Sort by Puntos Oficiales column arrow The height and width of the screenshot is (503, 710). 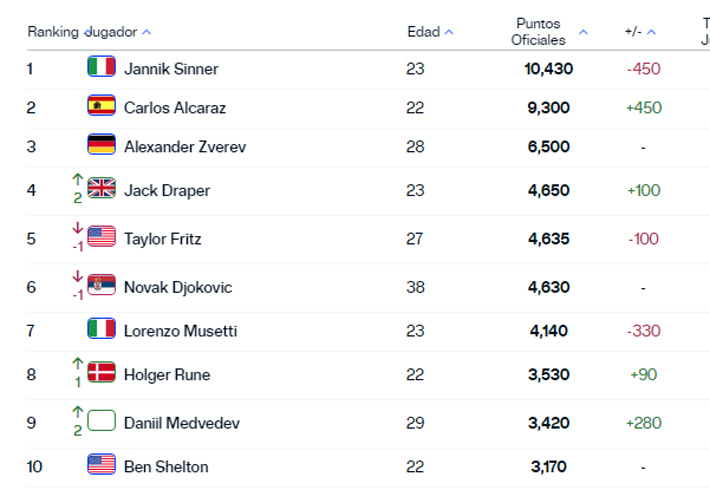pos(583,32)
